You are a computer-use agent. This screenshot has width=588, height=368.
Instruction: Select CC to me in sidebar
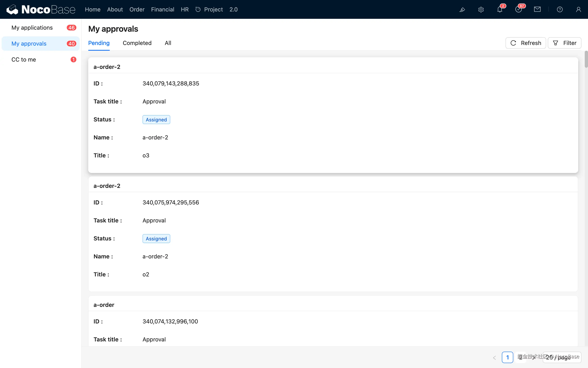click(41, 60)
